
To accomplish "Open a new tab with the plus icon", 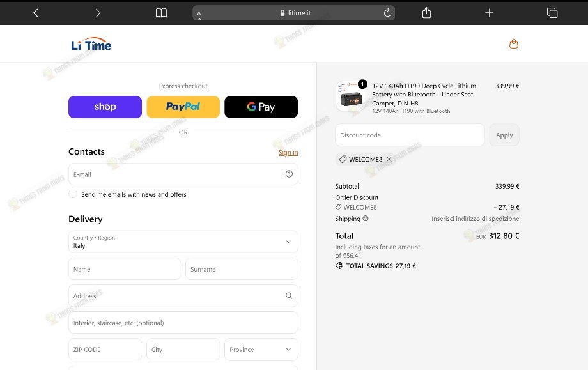I will click(x=489, y=13).
